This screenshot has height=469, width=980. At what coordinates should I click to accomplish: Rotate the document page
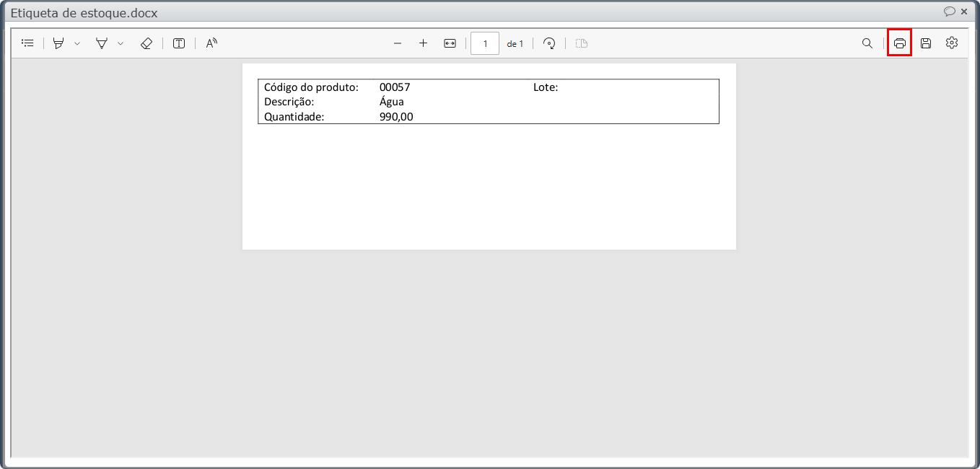point(550,43)
